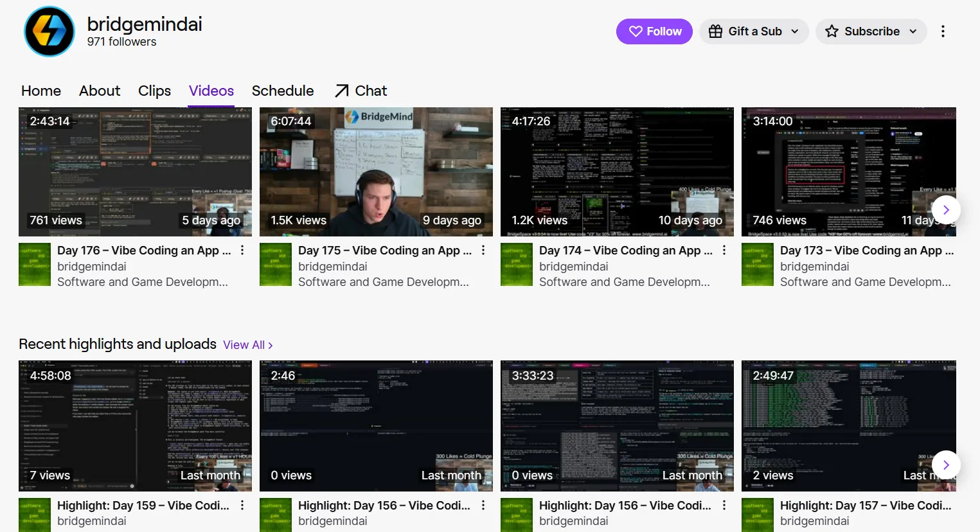The image size is (980, 532).
Task: Open channel options three-dot menu
Action: (943, 31)
